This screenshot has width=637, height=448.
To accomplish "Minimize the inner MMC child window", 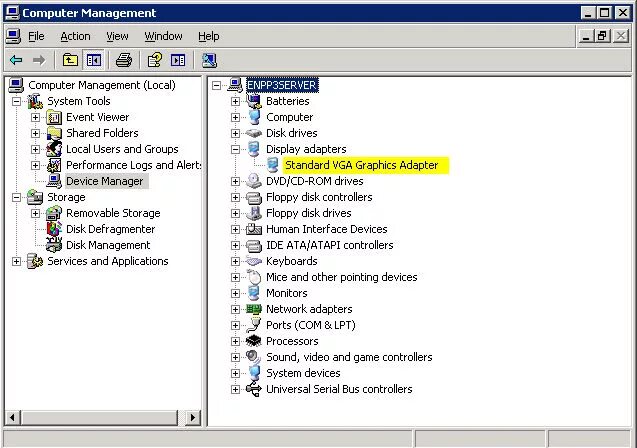I will point(585,37).
